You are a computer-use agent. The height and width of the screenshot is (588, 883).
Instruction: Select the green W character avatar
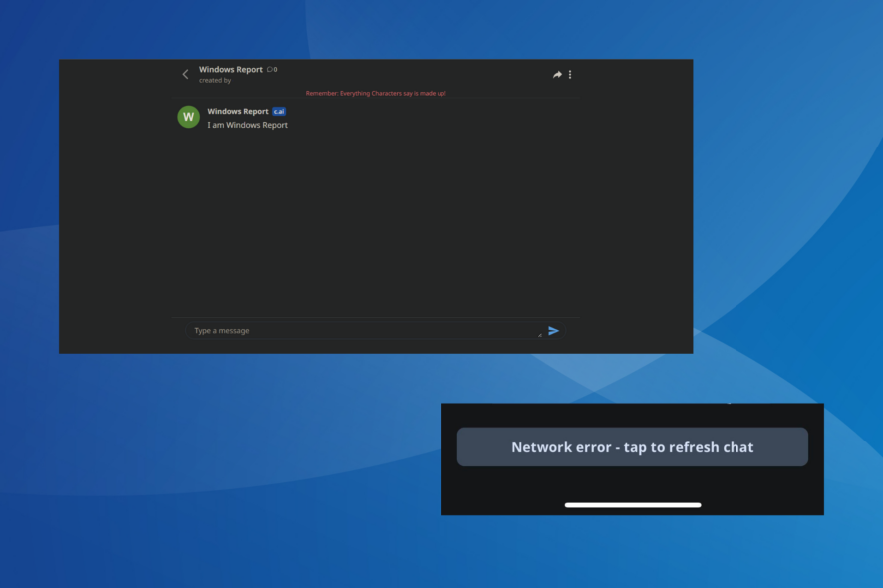[188, 117]
